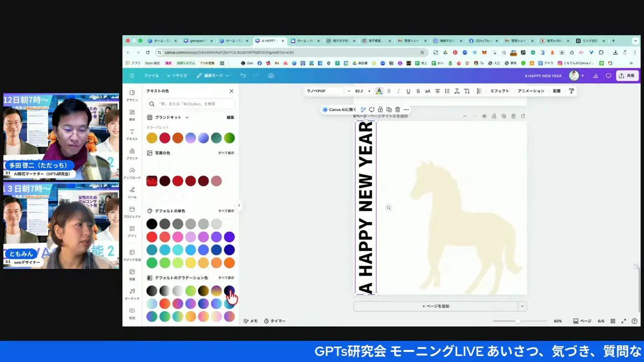644x362 pixels.
Task: Open the ページを追加 dropdown arrow
Action: pyautogui.click(x=522, y=306)
